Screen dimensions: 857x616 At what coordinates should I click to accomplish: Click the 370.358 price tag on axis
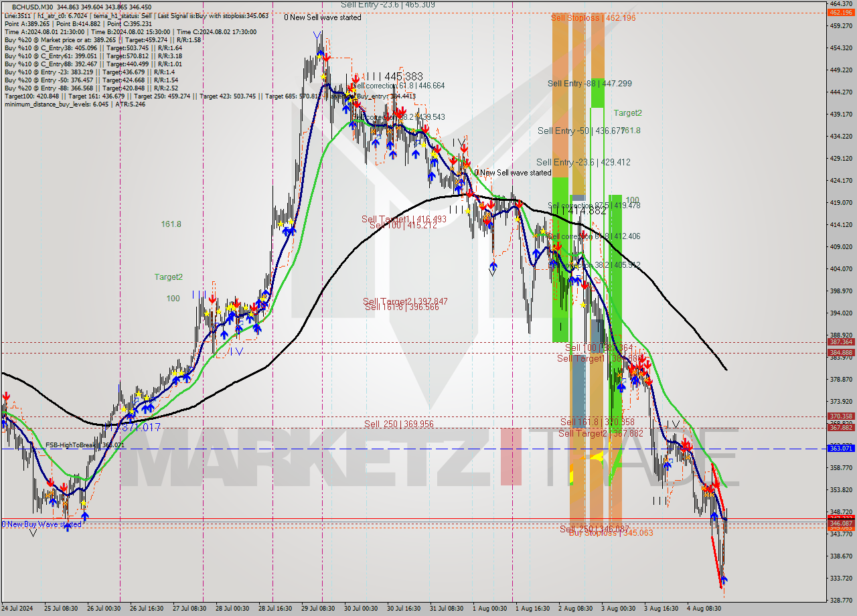tap(841, 416)
